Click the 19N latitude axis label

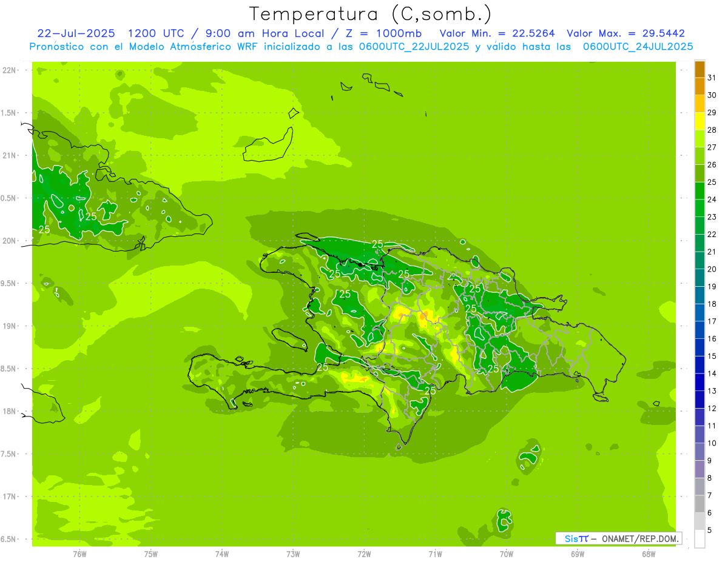tap(9, 326)
